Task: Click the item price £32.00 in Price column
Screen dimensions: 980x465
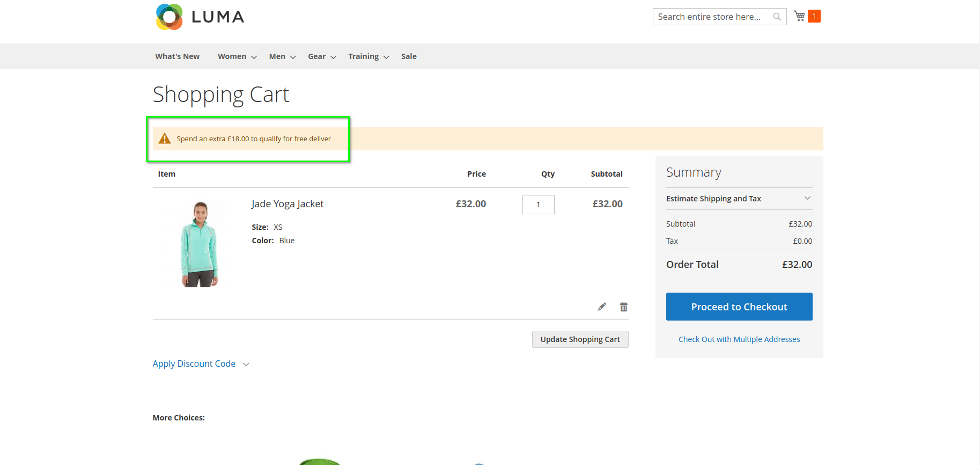Action: 471,204
